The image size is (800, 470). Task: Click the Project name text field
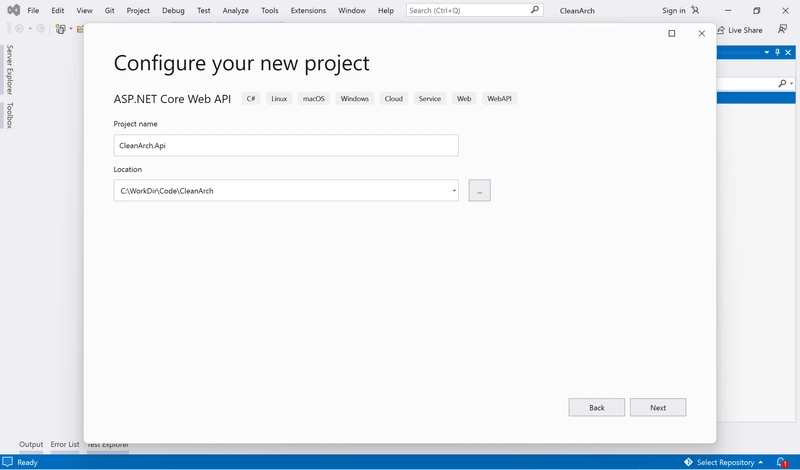tap(286, 145)
